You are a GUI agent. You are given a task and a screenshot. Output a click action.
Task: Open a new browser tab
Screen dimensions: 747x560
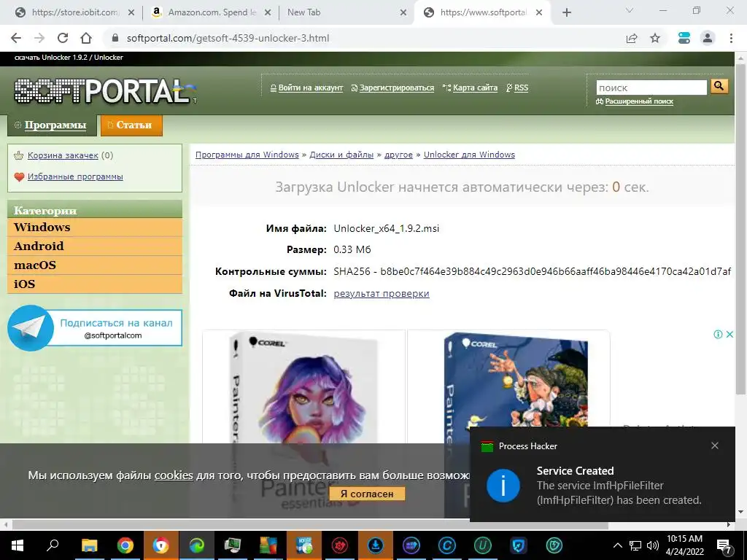click(x=566, y=12)
